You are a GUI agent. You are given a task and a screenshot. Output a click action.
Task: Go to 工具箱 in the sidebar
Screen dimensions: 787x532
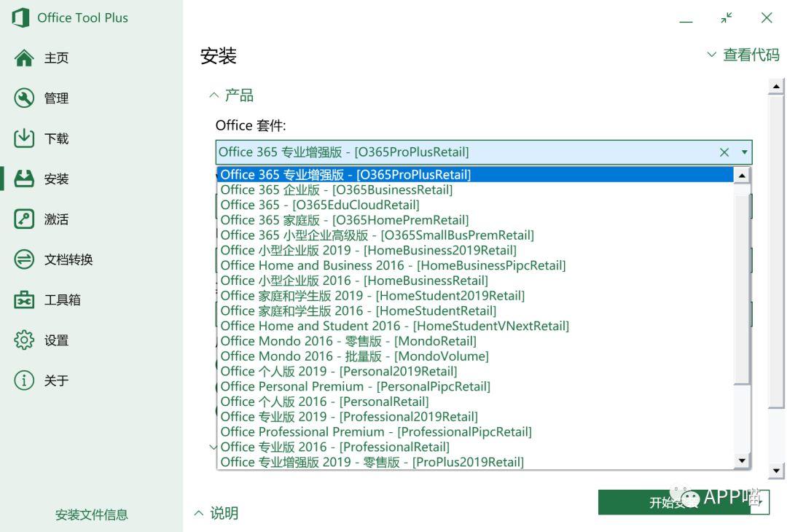coord(62,300)
